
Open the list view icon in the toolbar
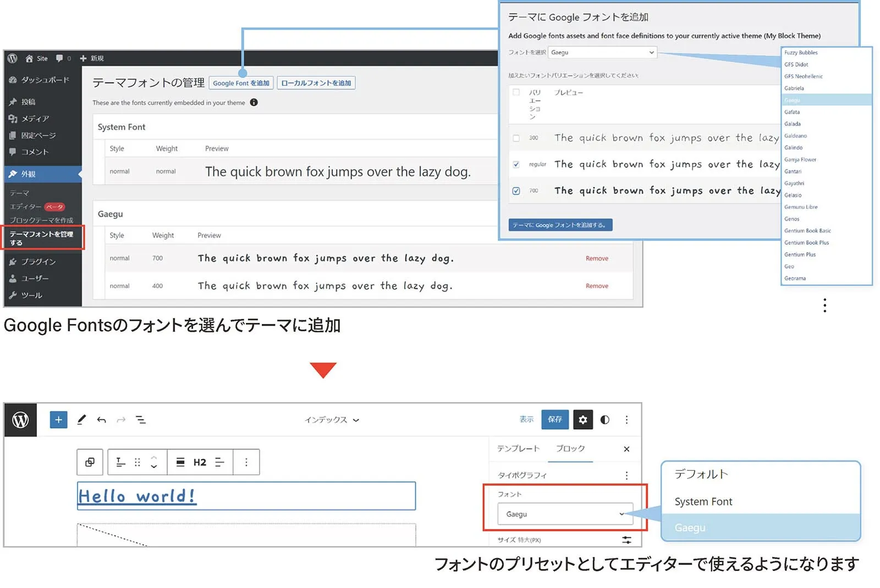[x=141, y=420]
